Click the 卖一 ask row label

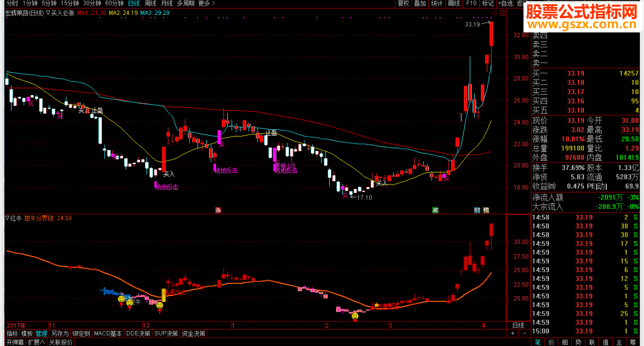[x=539, y=63]
